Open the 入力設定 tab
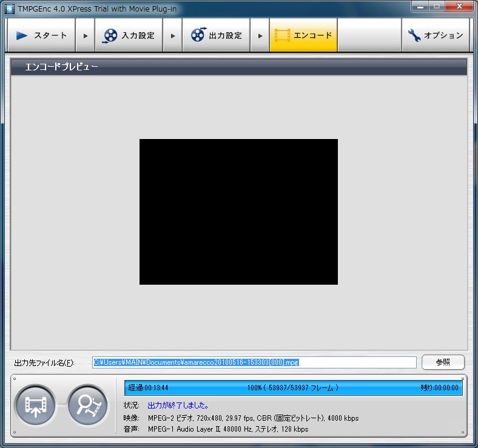 tap(129, 35)
